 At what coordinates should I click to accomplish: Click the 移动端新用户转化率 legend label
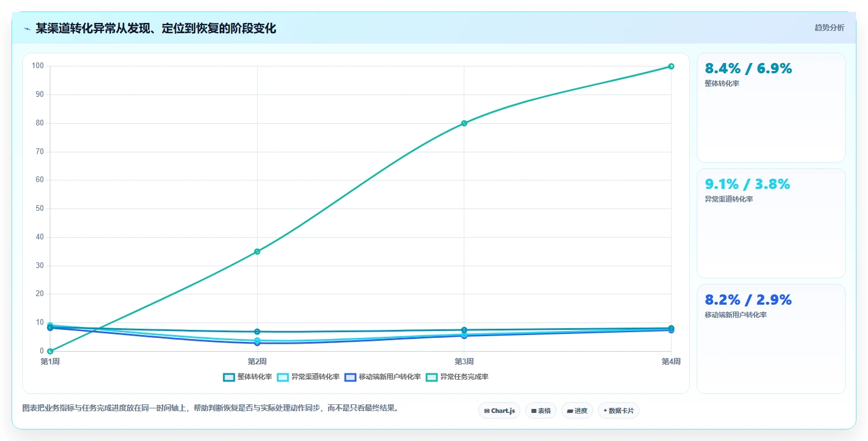click(x=390, y=377)
